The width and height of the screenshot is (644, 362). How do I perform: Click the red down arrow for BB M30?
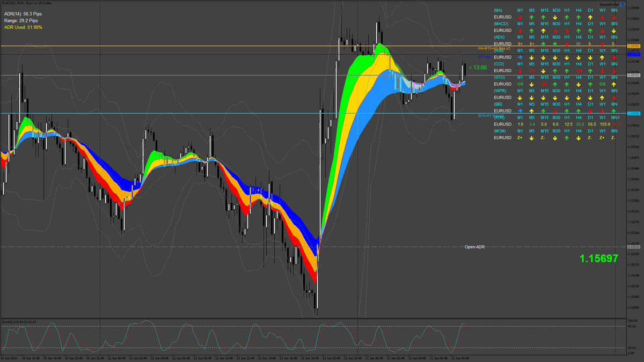coord(555,111)
